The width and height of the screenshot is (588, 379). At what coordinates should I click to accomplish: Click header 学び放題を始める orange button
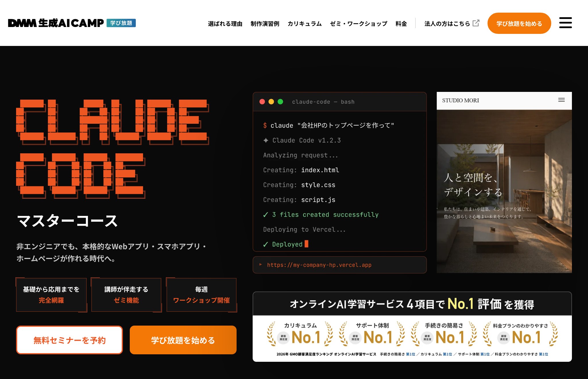[519, 23]
